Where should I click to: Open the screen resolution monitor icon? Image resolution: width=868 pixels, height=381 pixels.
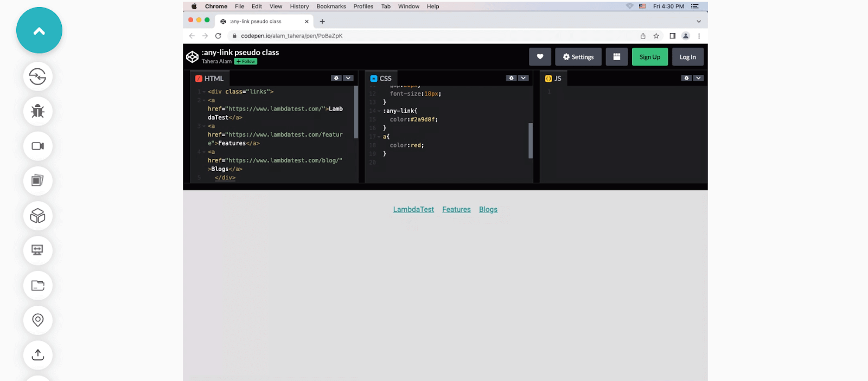click(x=37, y=250)
